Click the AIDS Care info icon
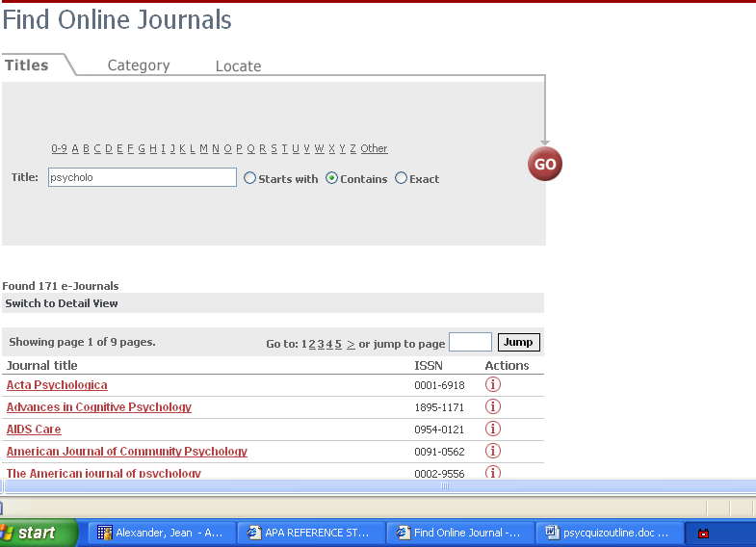This screenshot has width=756, height=547. [x=493, y=430]
